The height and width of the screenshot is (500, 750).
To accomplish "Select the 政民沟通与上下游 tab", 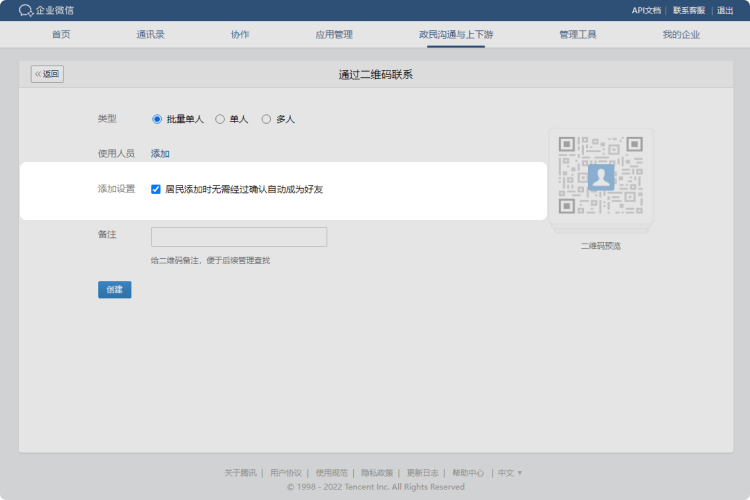I will 456,34.
